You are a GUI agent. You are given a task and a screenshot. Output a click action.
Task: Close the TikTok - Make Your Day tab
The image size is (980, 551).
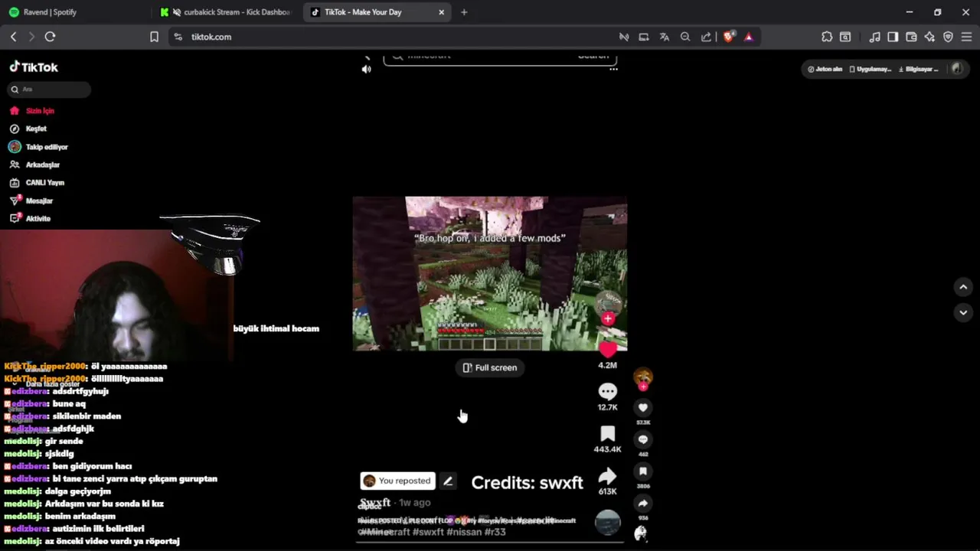[x=441, y=12]
